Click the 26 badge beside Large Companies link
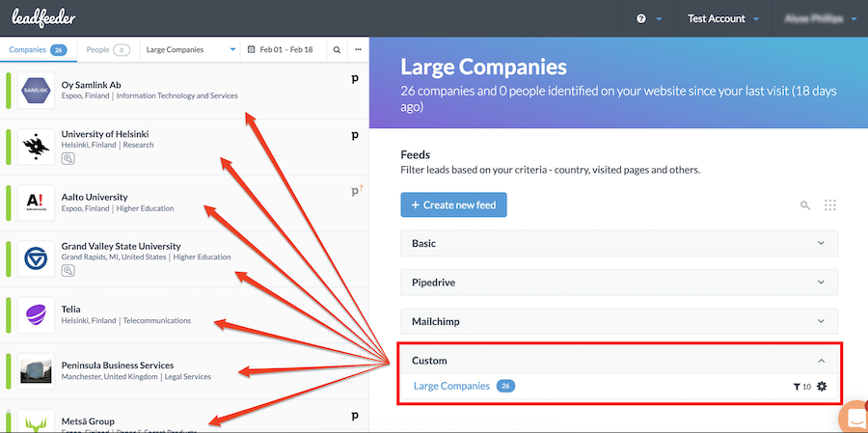This screenshot has width=868, height=433. [x=506, y=386]
